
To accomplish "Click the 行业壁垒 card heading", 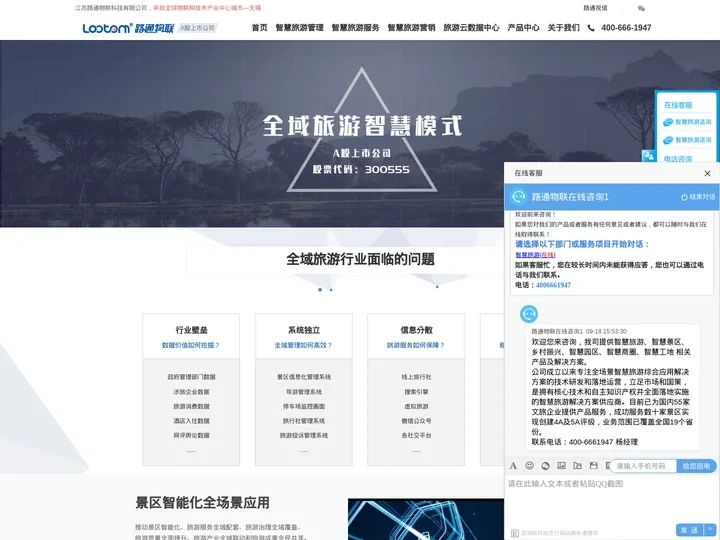I will click(x=191, y=330).
